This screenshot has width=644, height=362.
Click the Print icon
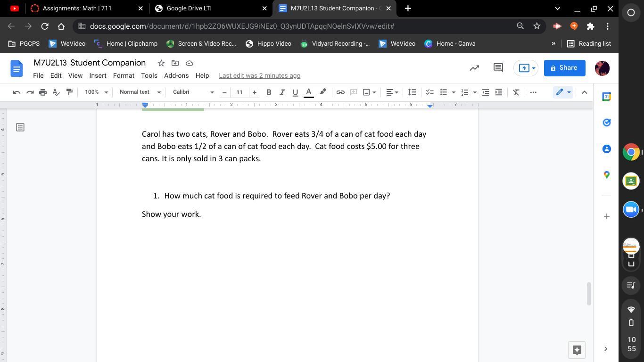pos(43,92)
